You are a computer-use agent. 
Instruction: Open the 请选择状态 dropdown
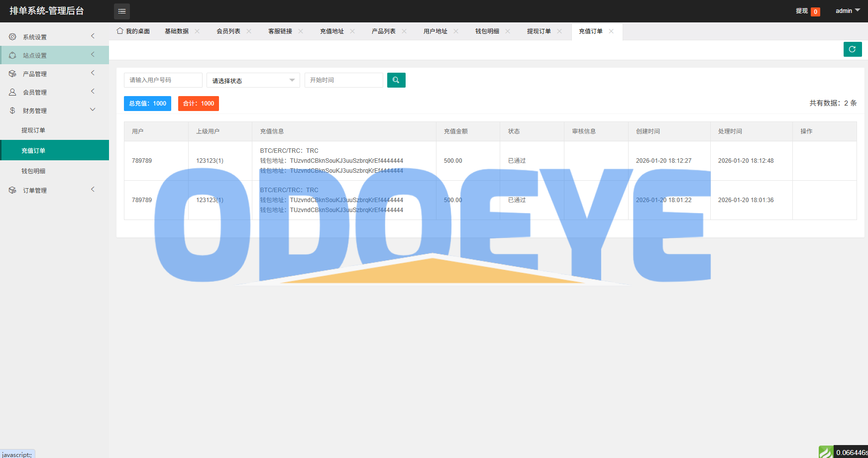pyautogui.click(x=253, y=80)
